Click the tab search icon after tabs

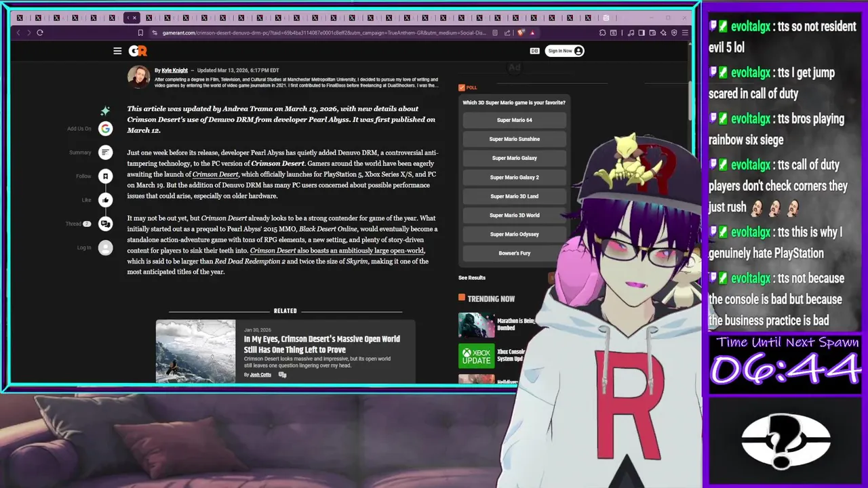point(606,18)
